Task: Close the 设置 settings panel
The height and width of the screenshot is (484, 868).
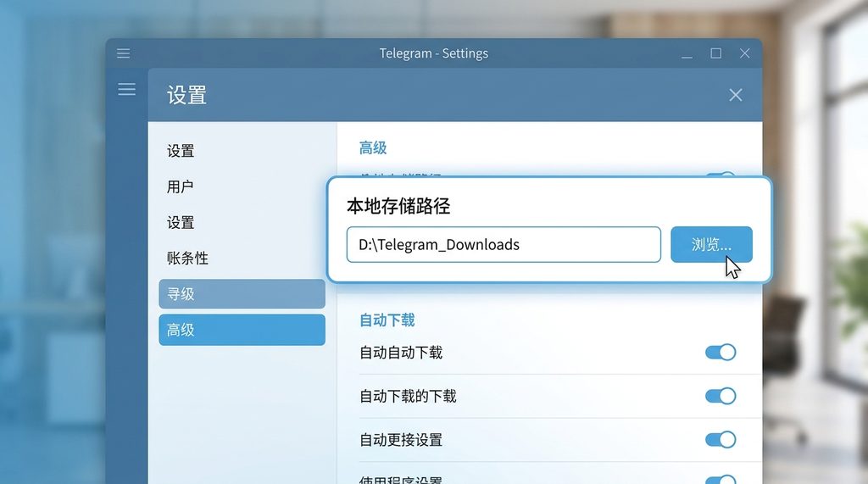Action: 735,95
